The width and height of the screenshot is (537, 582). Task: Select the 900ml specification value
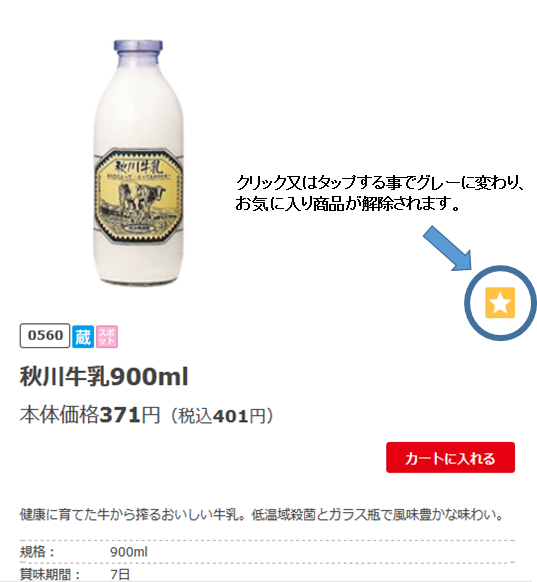128,552
